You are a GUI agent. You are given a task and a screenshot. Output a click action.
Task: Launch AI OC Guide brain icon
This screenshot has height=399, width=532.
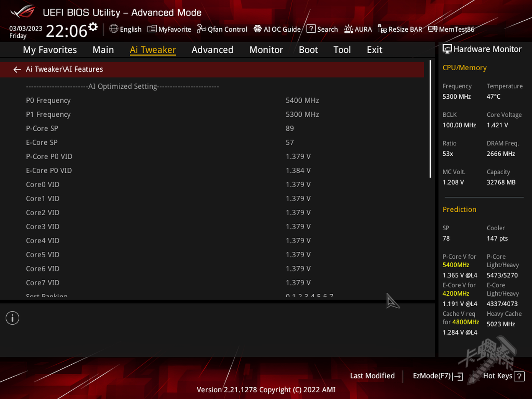click(258, 29)
